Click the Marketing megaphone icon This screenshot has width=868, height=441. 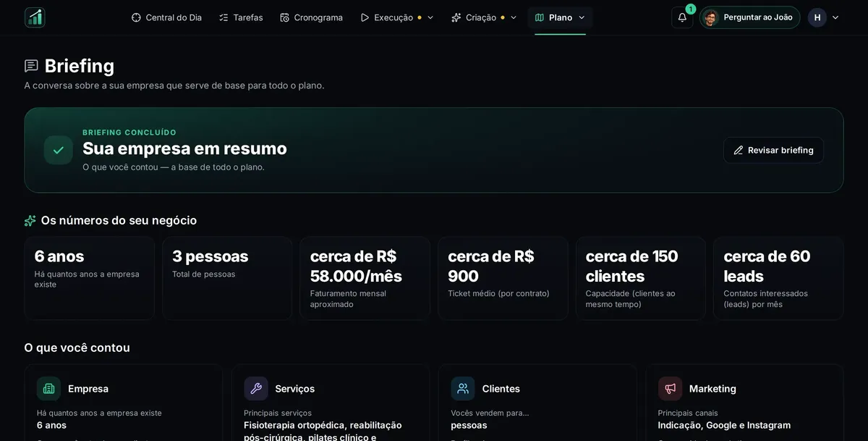point(670,389)
